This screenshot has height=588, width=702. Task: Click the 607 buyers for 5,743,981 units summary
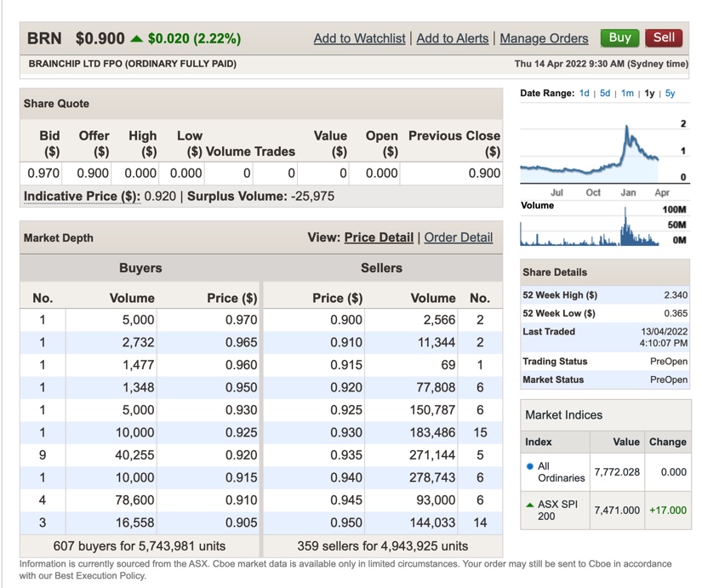pyautogui.click(x=140, y=546)
